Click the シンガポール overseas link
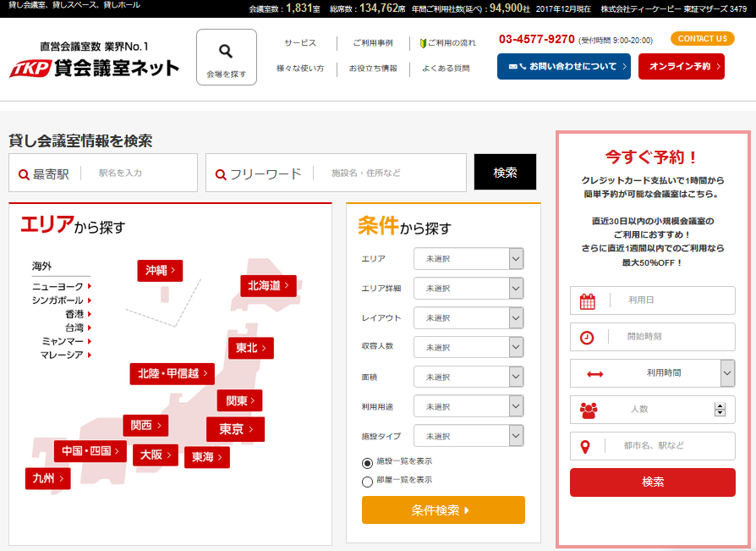 point(58,300)
